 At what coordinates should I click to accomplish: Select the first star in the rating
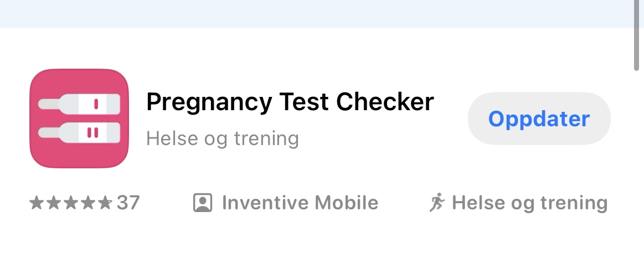tap(36, 203)
